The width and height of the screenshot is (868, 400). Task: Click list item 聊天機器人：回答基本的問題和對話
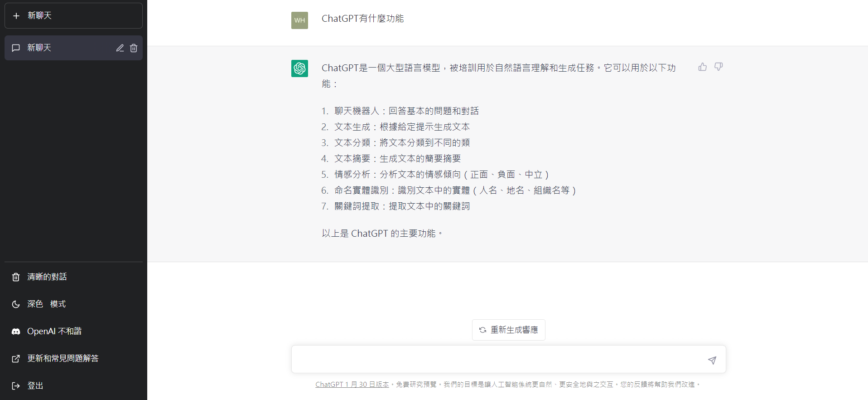(x=406, y=111)
